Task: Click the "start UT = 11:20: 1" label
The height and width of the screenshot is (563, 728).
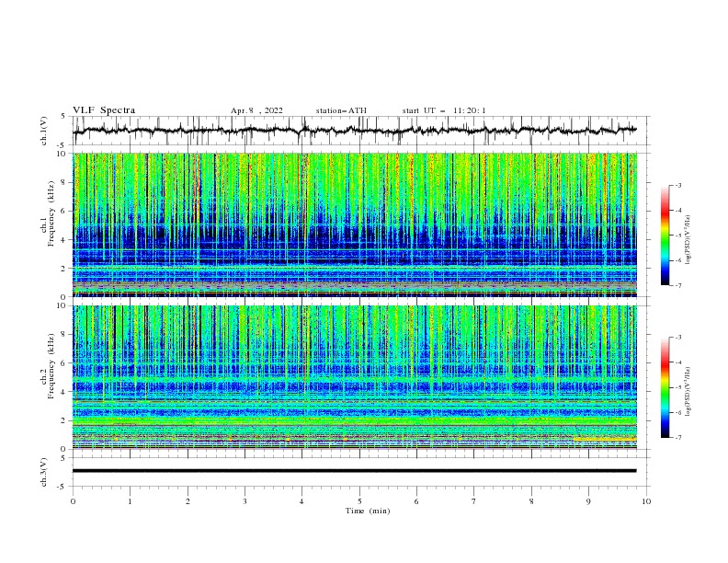Action: point(444,110)
